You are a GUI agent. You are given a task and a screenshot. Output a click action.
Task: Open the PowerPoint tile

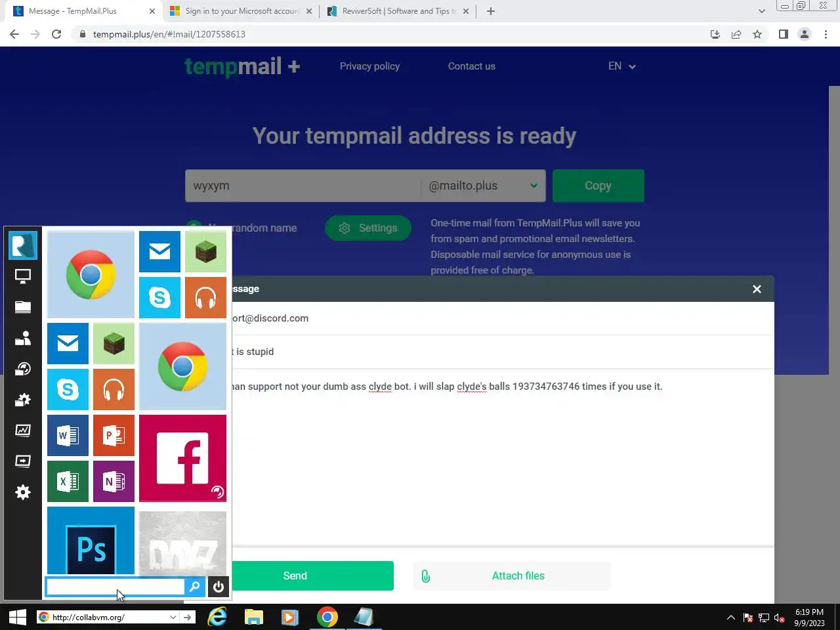click(114, 435)
